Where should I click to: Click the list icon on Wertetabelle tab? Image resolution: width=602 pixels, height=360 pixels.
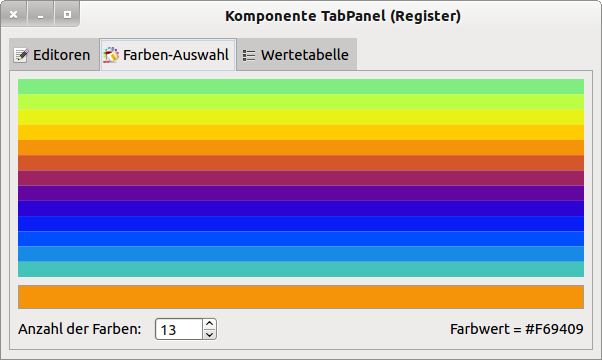(249, 55)
